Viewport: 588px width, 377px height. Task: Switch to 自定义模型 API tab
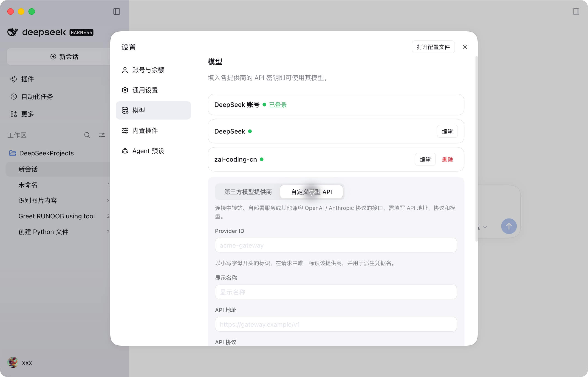click(311, 192)
